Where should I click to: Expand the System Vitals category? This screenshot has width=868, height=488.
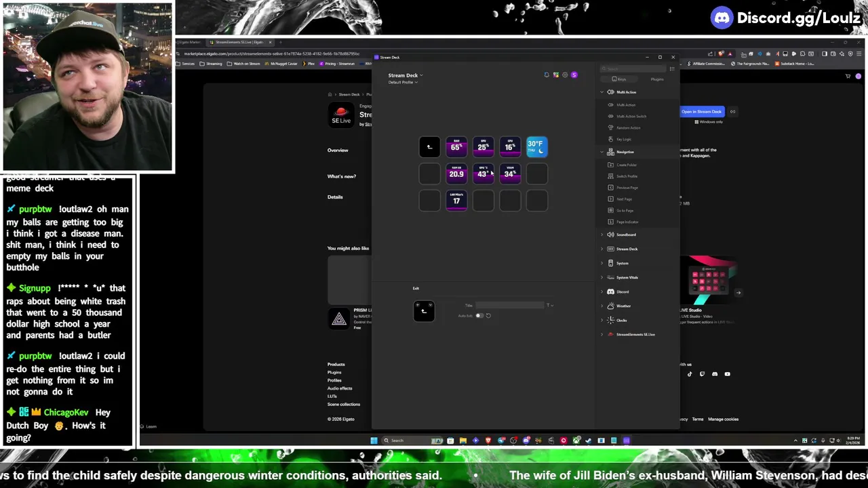pos(601,277)
